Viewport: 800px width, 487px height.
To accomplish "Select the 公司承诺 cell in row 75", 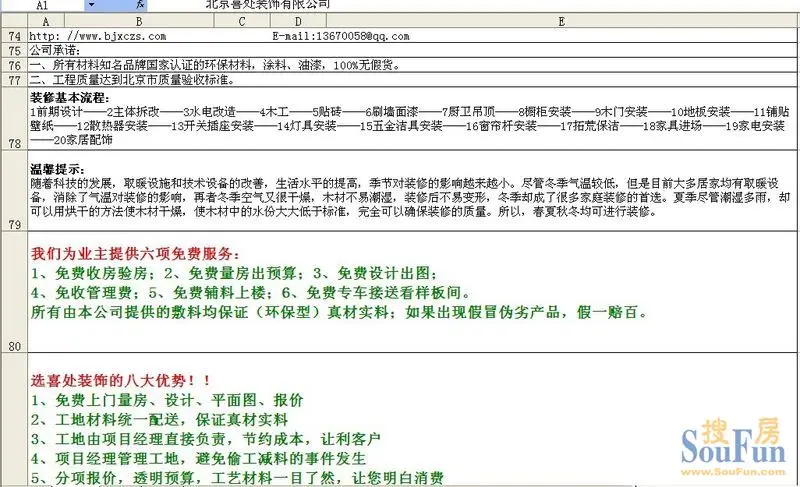I will [56, 50].
